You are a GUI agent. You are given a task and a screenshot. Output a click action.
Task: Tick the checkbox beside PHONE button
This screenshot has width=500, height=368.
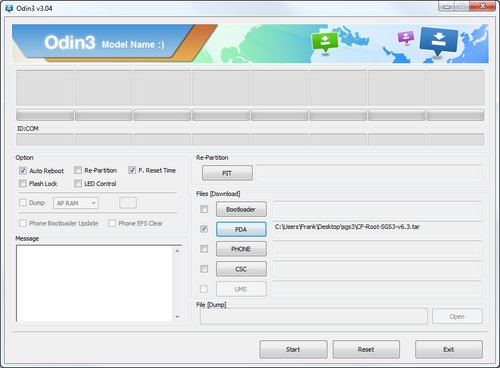[204, 249]
